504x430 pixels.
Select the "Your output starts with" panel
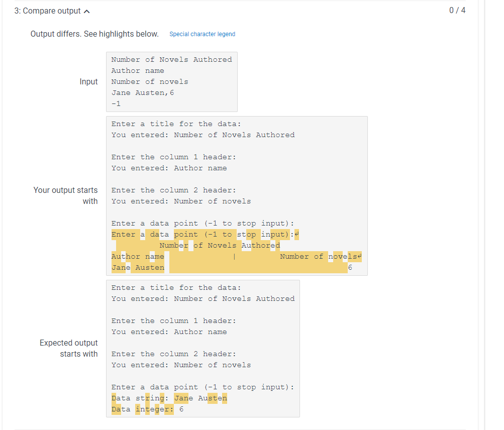236,195
